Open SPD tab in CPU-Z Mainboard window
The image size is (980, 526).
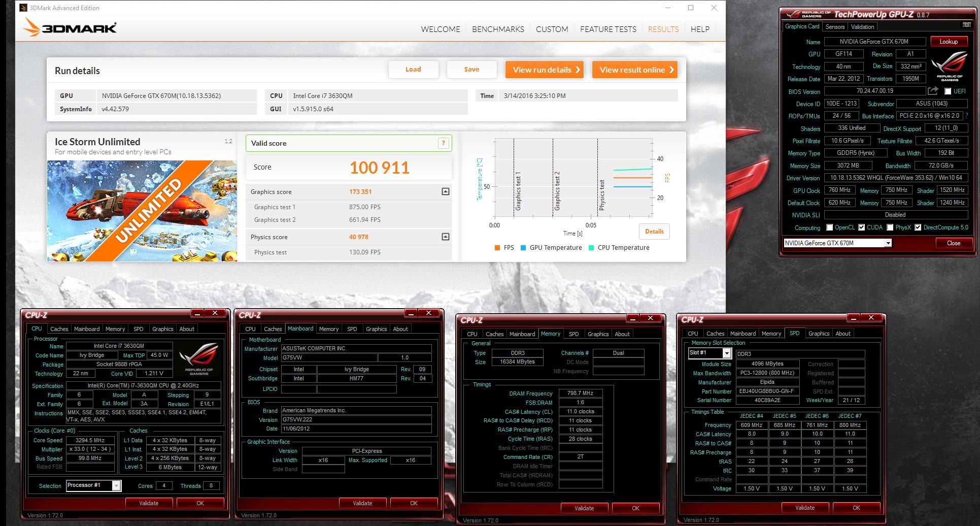pos(352,329)
